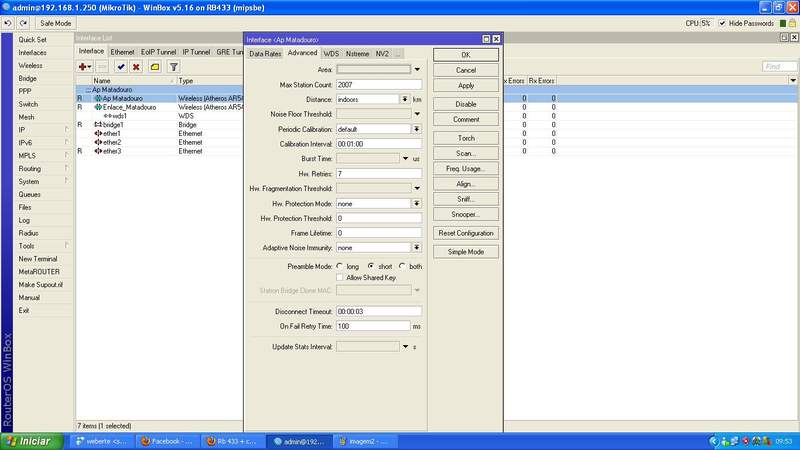This screenshot has width=800, height=450.
Task: Expand the Update Stats Interval field
Action: pyautogui.click(x=405, y=347)
